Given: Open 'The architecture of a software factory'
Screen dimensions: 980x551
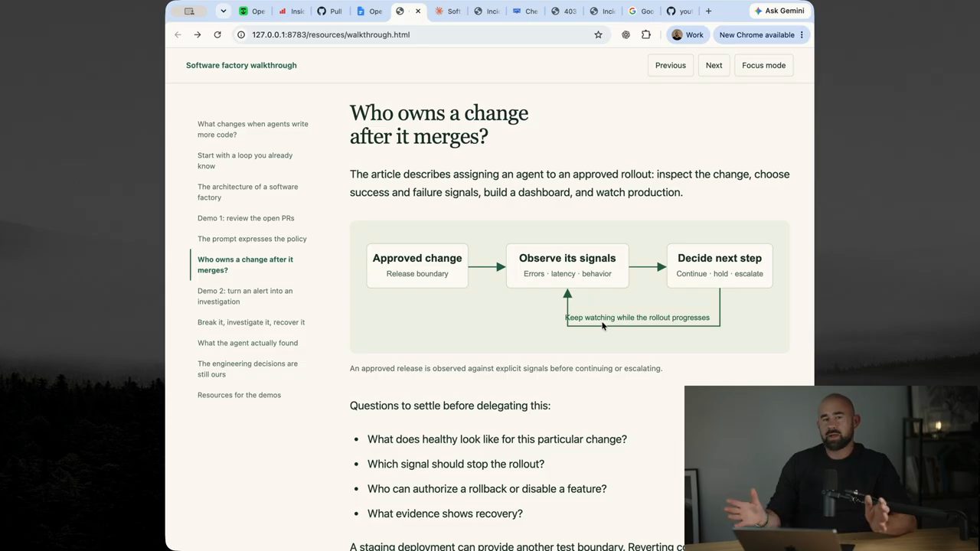Looking at the screenshot, I should pyautogui.click(x=248, y=192).
